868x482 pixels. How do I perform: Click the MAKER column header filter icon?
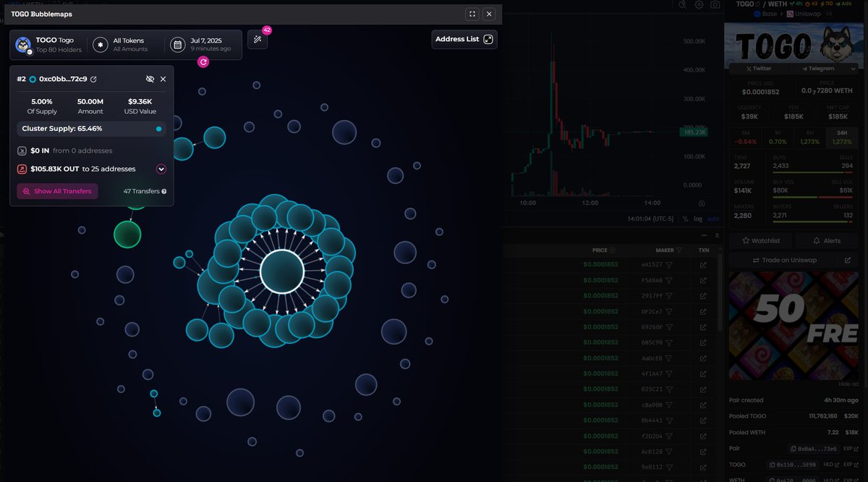click(x=679, y=250)
